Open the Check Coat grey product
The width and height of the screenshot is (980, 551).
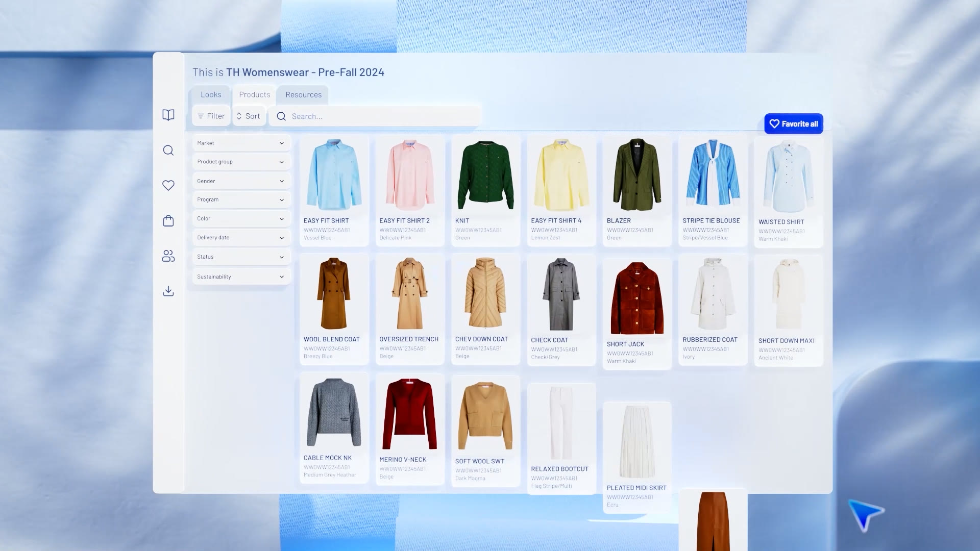[561, 310]
